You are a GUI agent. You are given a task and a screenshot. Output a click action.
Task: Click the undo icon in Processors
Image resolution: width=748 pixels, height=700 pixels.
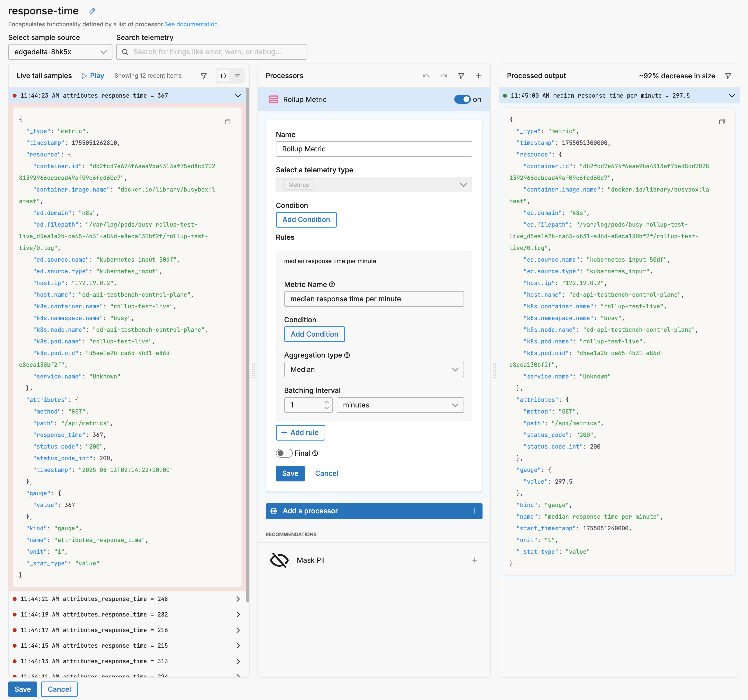click(x=426, y=76)
